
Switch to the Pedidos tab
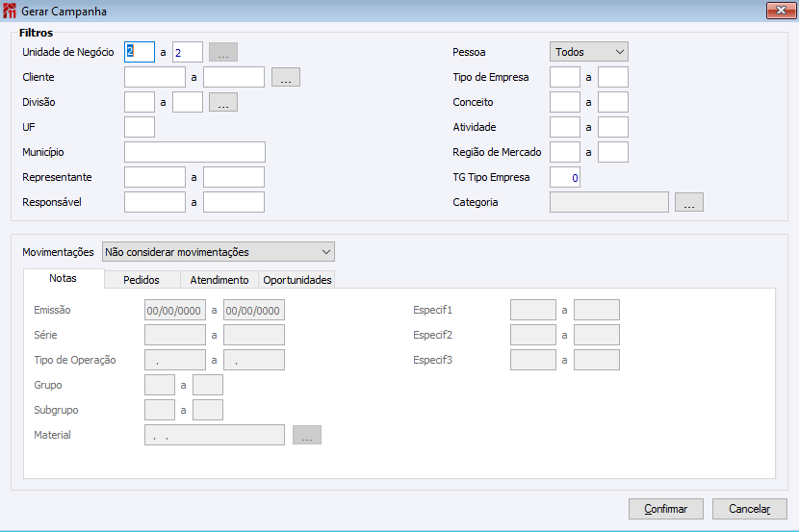(142, 280)
